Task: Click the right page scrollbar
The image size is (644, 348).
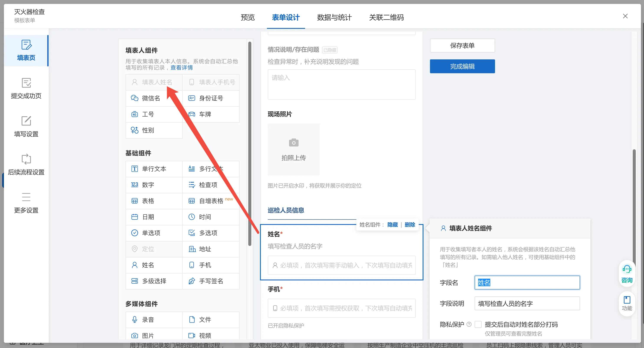Action: tap(634, 207)
